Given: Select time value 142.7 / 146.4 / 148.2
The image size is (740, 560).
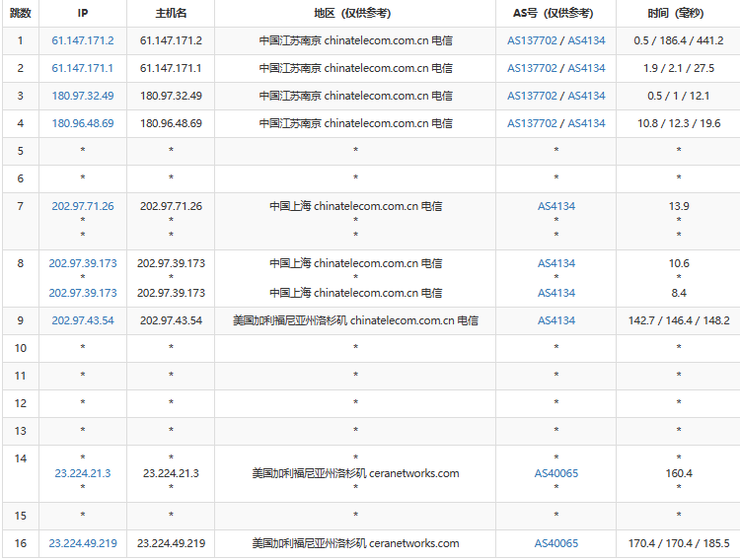Looking at the screenshot, I should coord(678,320).
